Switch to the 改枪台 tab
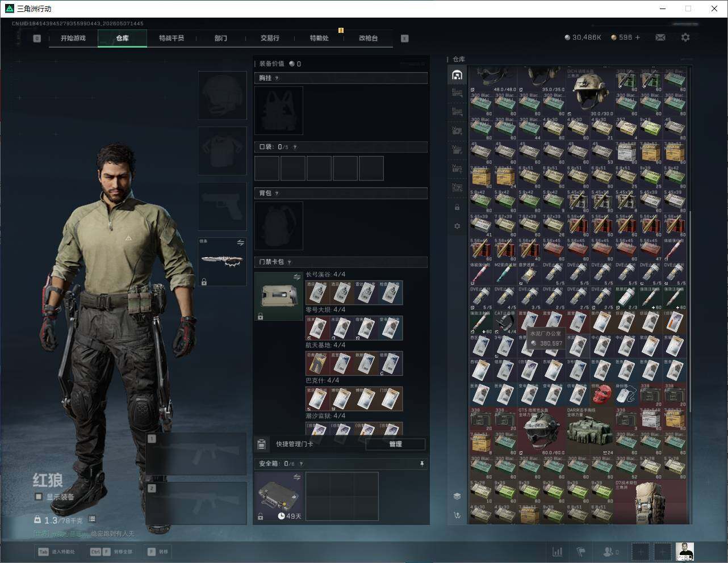This screenshot has height=563, width=728. pyautogui.click(x=368, y=38)
